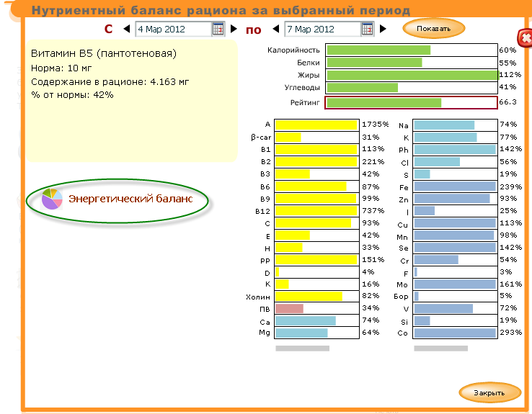Step start date back one day
The image size is (532, 414).
[x=127, y=30]
